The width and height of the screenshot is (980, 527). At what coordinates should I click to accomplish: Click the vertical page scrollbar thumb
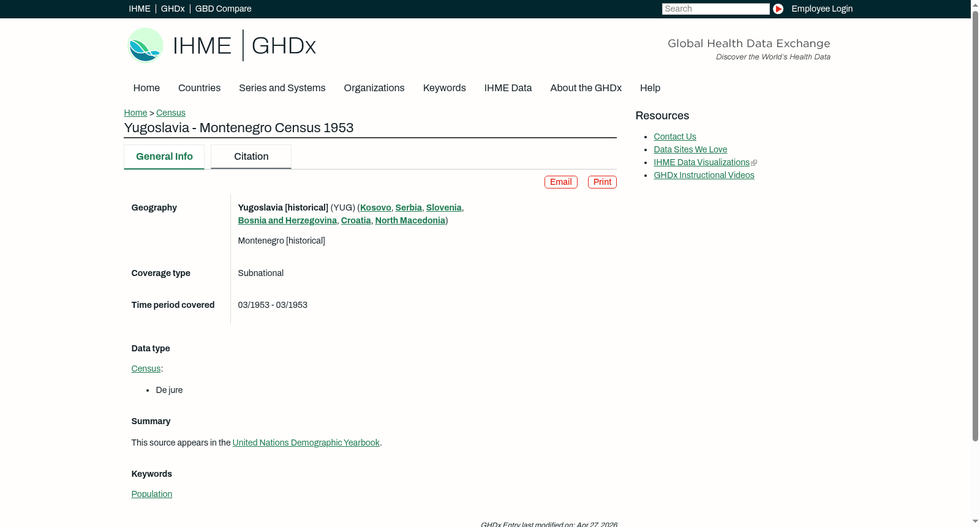click(x=975, y=225)
